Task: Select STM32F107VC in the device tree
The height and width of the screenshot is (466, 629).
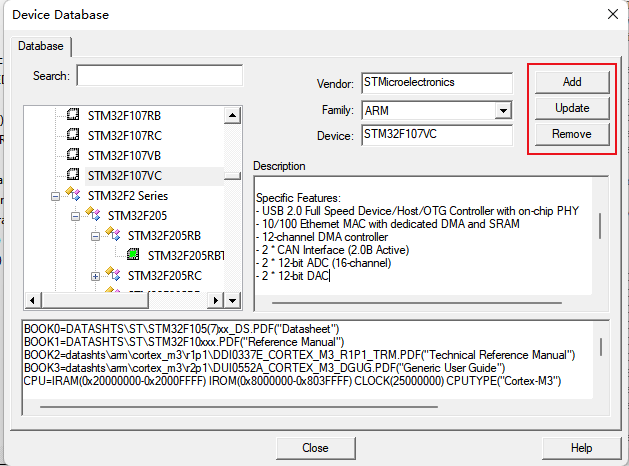Action: [124, 175]
